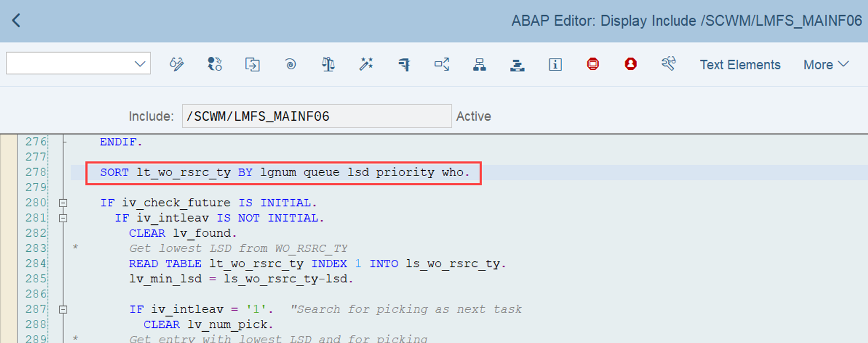Image resolution: width=868 pixels, height=343 pixels.
Task: Click the comment 'Get lowest LSD from WO_RSRC_TY'
Action: click(238, 248)
